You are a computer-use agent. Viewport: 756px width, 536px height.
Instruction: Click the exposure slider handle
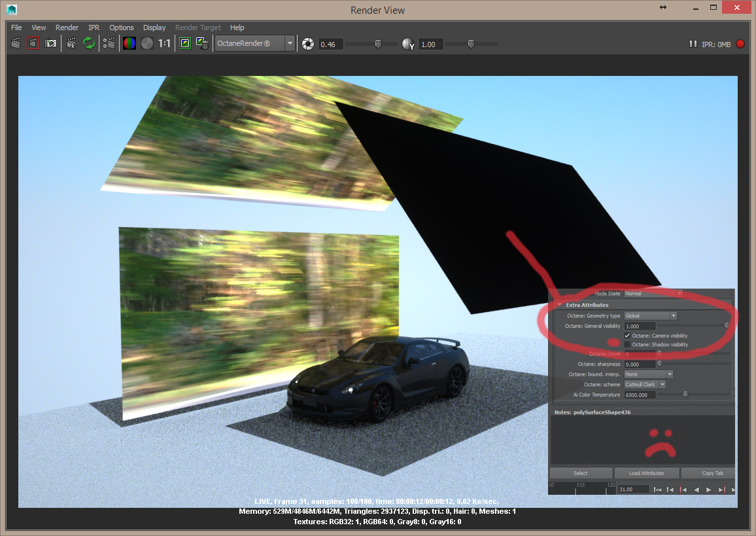pos(378,45)
